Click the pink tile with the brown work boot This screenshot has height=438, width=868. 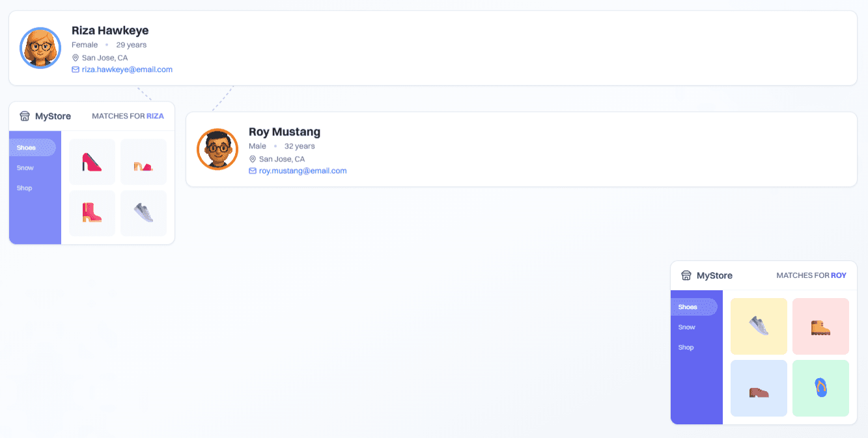tap(820, 326)
